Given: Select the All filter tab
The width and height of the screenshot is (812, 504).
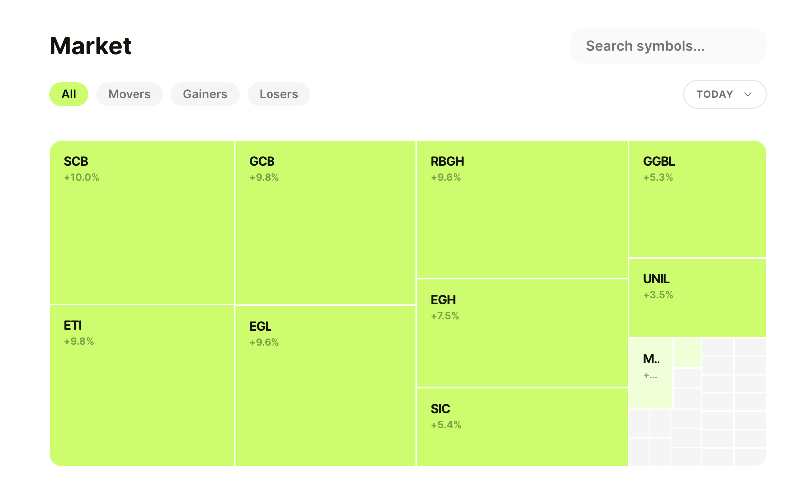Looking at the screenshot, I should pos(69,94).
